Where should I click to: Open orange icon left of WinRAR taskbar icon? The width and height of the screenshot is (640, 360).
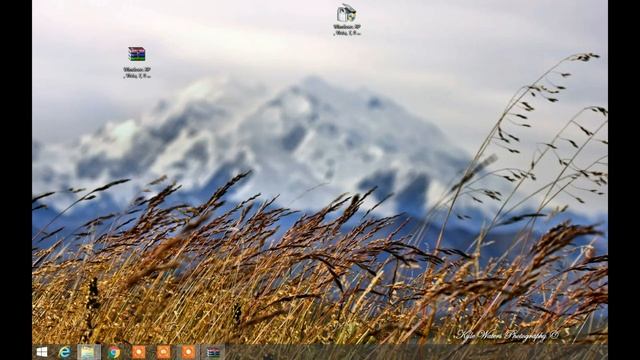pyautogui.click(x=188, y=352)
